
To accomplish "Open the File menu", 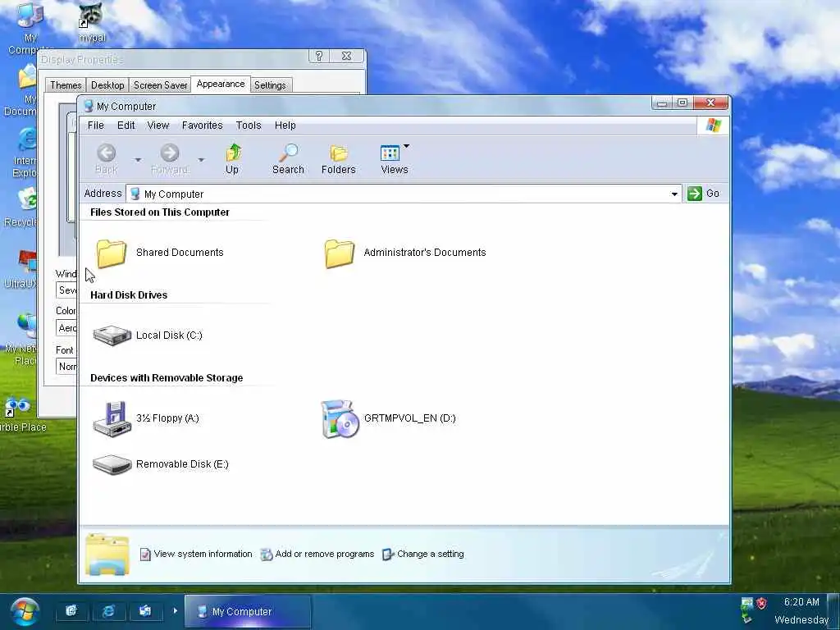I will [x=96, y=126].
